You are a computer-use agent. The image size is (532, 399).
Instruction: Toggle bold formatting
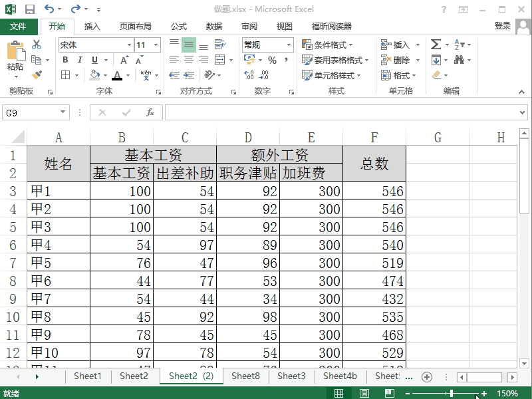tap(64, 60)
